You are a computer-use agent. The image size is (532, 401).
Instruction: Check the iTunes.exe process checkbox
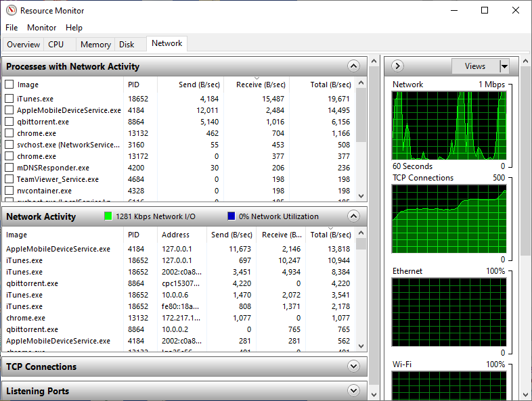(x=9, y=99)
